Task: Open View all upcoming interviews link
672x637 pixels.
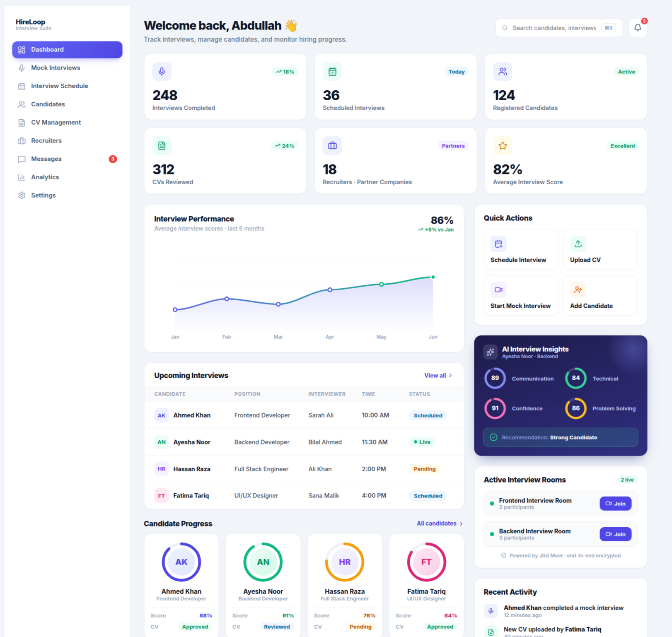Action: click(x=438, y=376)
